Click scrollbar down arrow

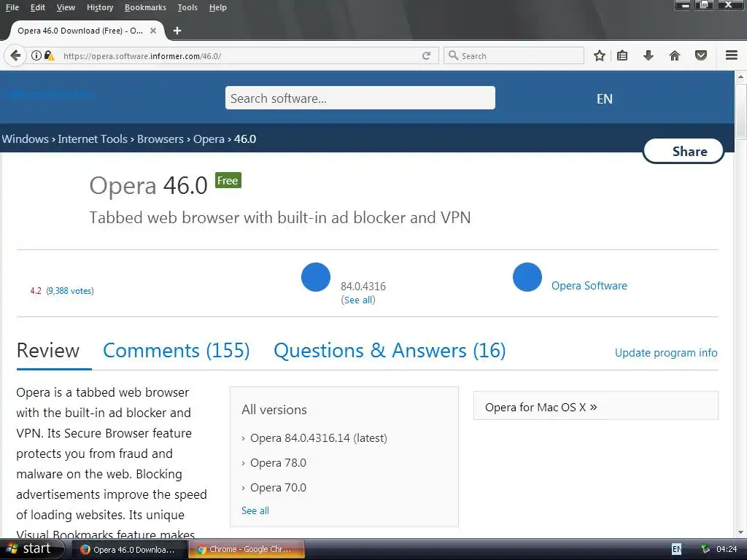click(741, 532)
